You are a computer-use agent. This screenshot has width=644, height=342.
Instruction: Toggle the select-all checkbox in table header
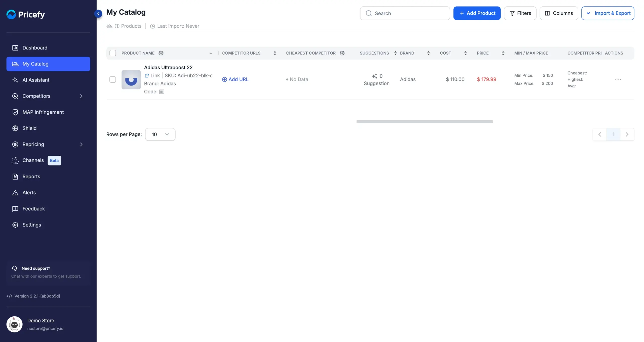[x=113, y=53]
